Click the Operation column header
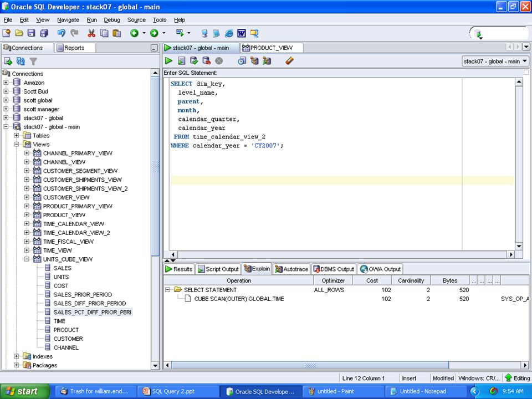The image size is (532, 399). pyautogui.click(x=239, y=280)
